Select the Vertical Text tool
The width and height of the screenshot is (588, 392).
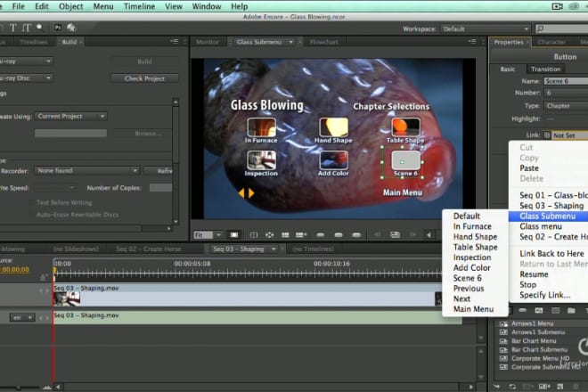click(x=26, y=28)
